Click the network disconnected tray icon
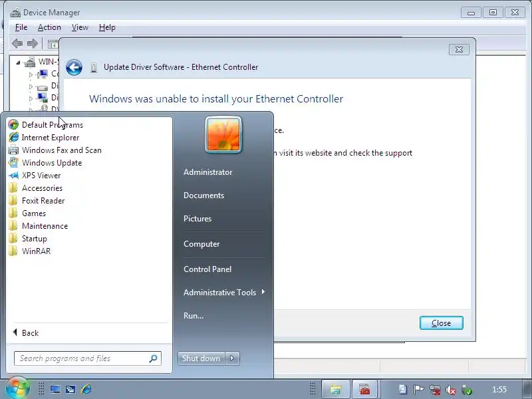The width and height of the screenshot is (532, 399). click(x=435, y=390)
